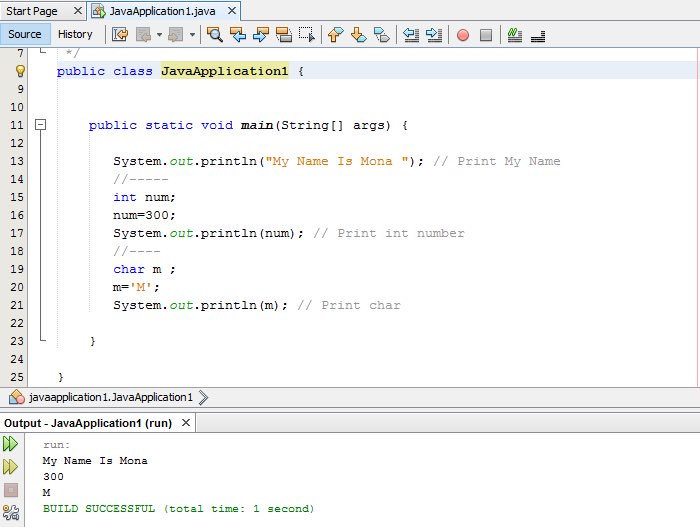The height and width of the screenshot is (527, 700).
Task: Click the Find Selection magnifier icon
Action: tap(215, 34)
